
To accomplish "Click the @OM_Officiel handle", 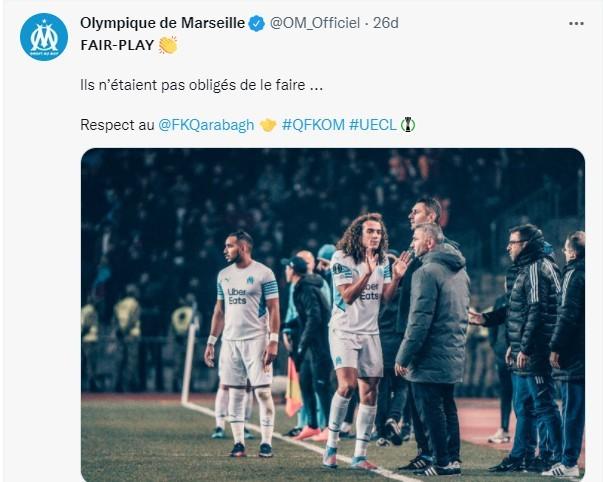I will (x=315, y=24).
